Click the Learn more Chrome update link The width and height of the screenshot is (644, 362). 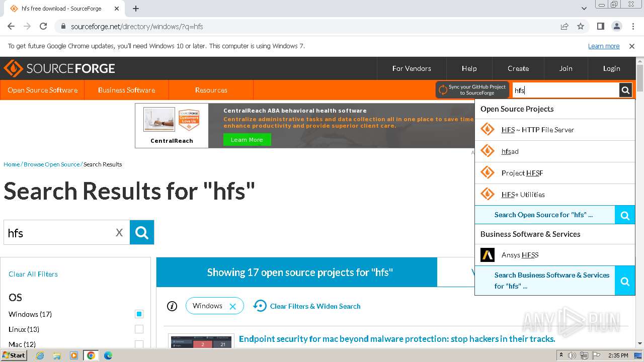pos(604,46)
